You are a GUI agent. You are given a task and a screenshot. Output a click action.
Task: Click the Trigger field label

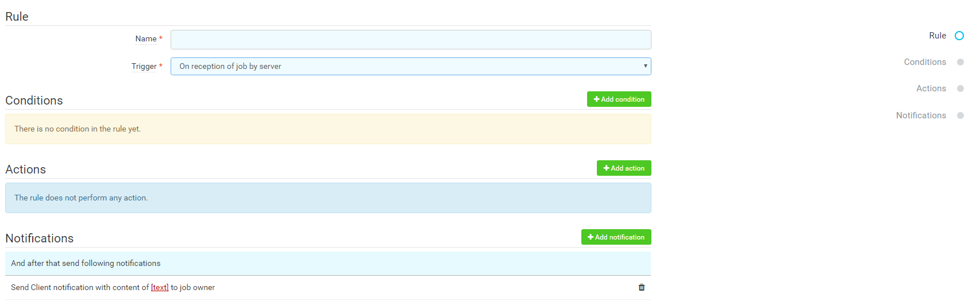click(x=144, y=67)
